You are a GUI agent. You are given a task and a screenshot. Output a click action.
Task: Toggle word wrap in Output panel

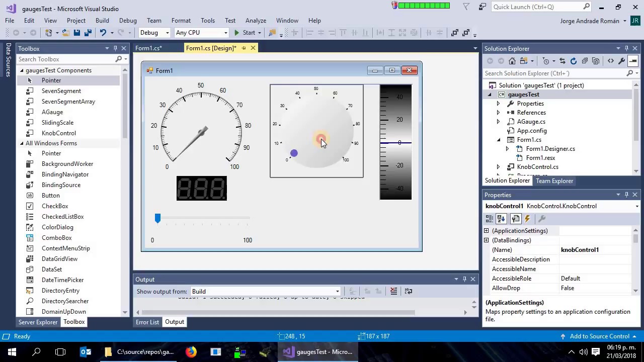409,291
